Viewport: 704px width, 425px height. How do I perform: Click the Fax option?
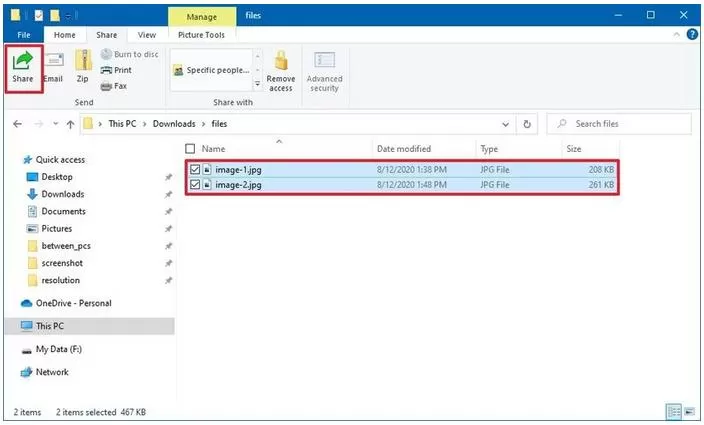114,86
